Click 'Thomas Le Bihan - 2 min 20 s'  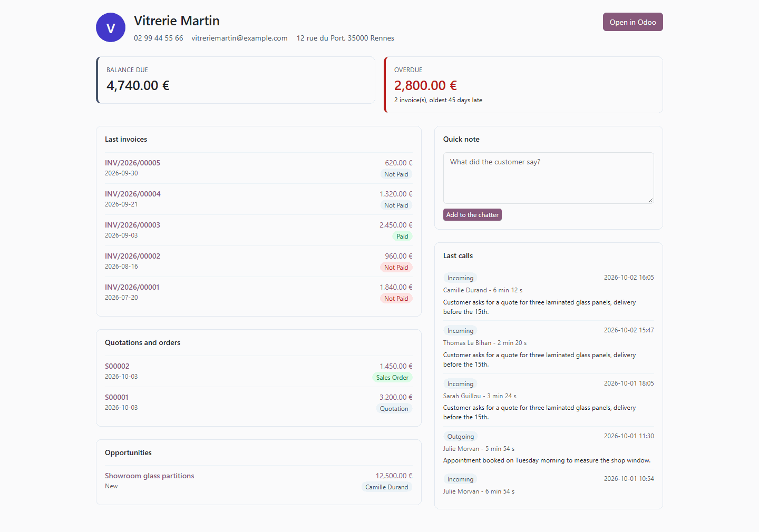(x=485, y=343)
